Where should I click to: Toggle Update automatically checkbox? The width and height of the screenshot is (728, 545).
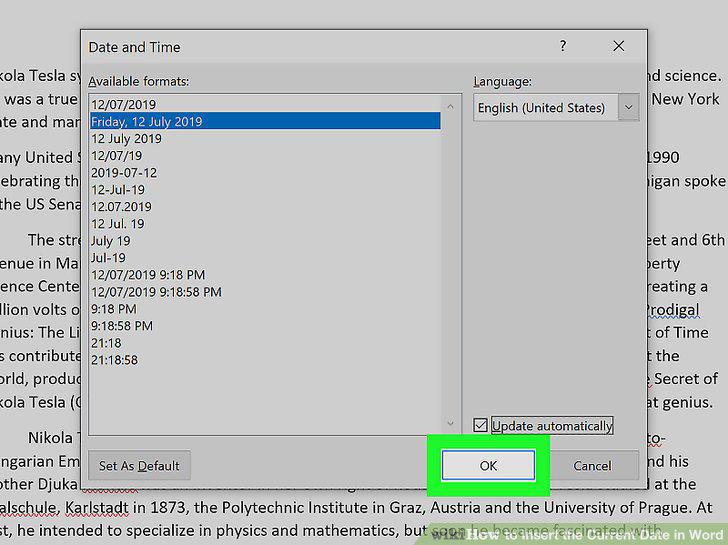click(480, 425)
